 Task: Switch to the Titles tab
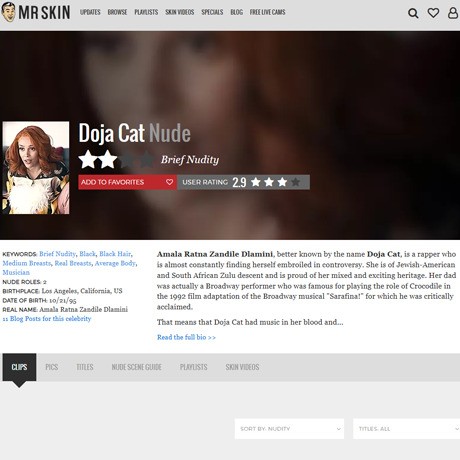[x=85, y=367]
